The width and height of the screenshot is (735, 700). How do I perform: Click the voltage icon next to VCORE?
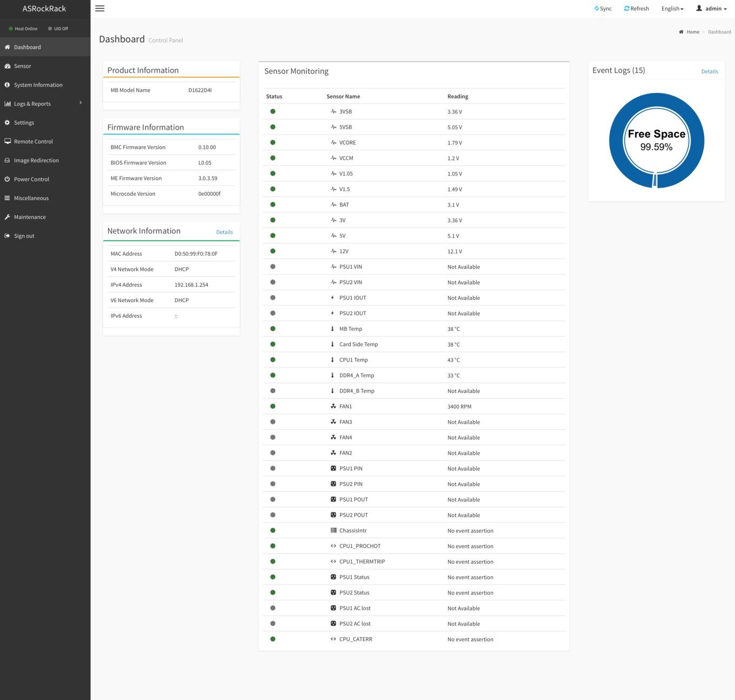pos(333,143)
